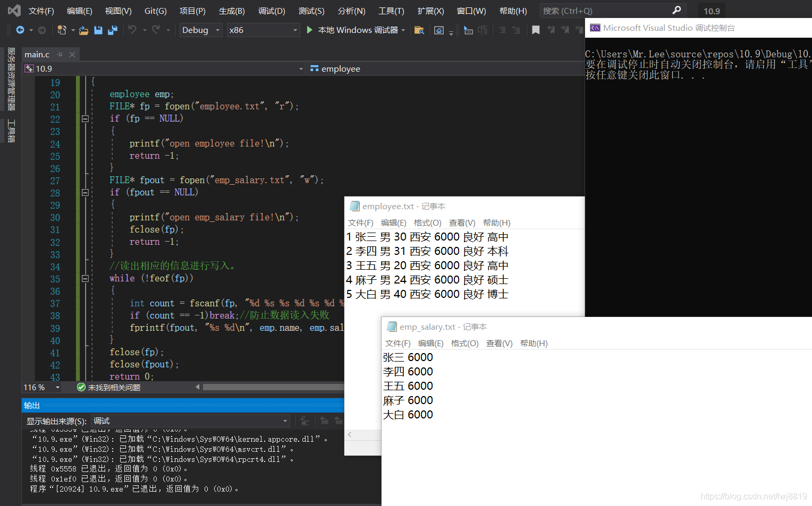This screenshot has width=812, height=506.
Task: Collapse the while (!feof(fp)) code block
Action: [85, 278]
